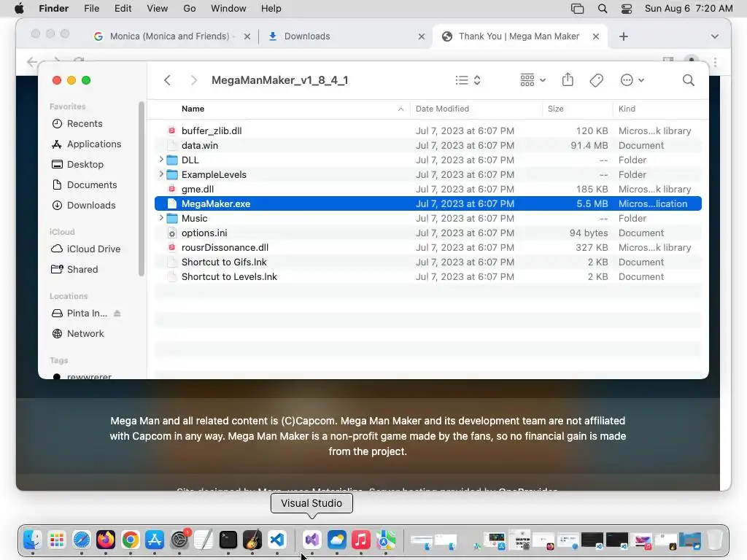Close the Downloads browser tab
The image size is (747, 560).
421,36
